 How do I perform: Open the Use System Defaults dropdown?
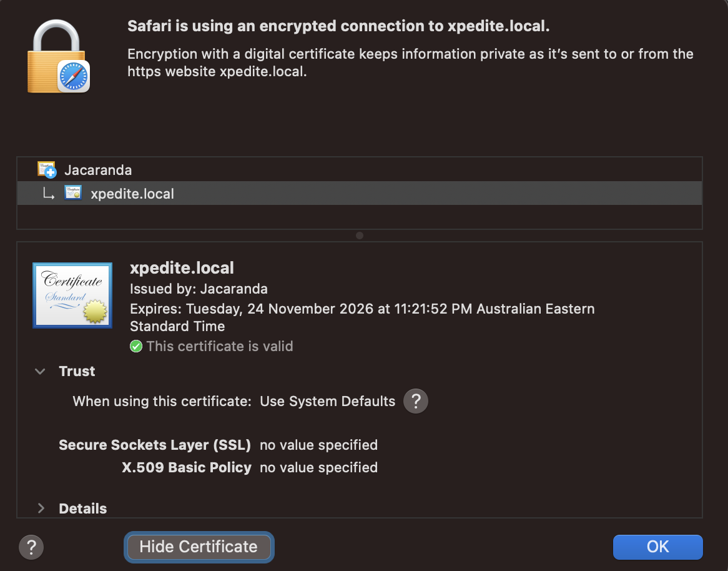click(327, 401)
